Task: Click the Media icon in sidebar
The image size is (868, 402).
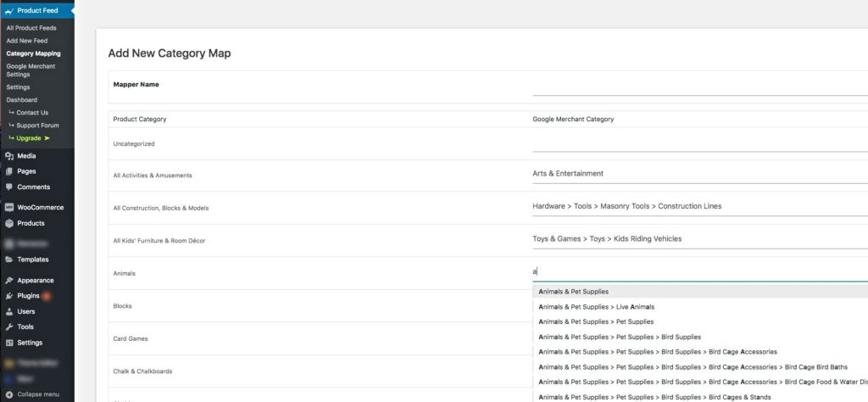Action: click(8, 156)
